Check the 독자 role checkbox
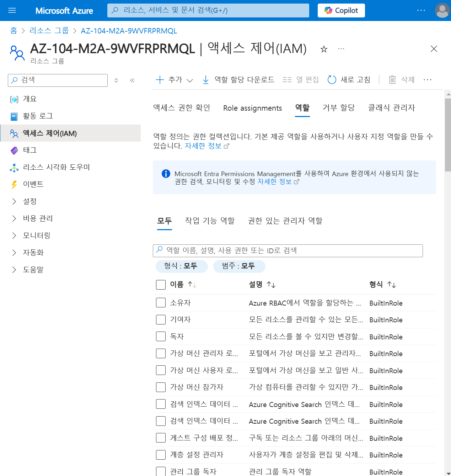 (x=161, y=337)
